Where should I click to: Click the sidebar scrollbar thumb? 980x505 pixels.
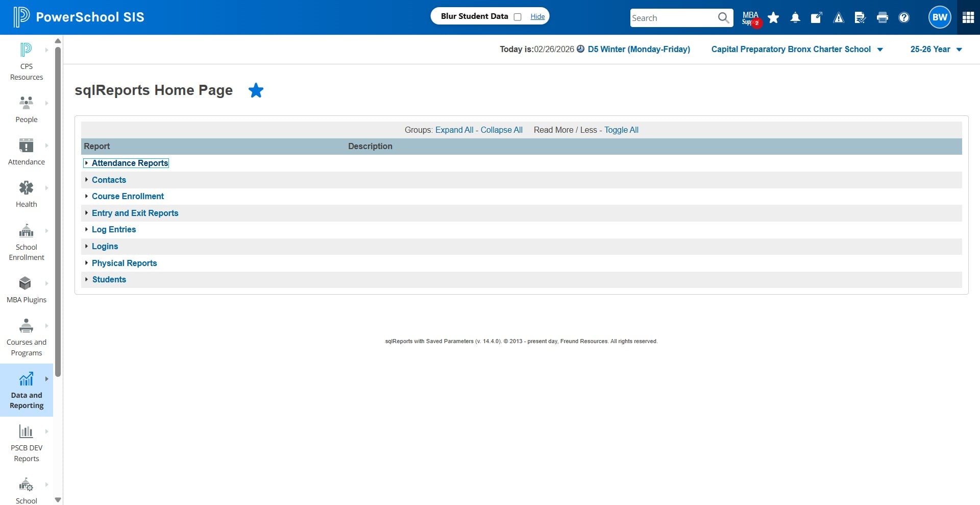[x=58, y=211]
